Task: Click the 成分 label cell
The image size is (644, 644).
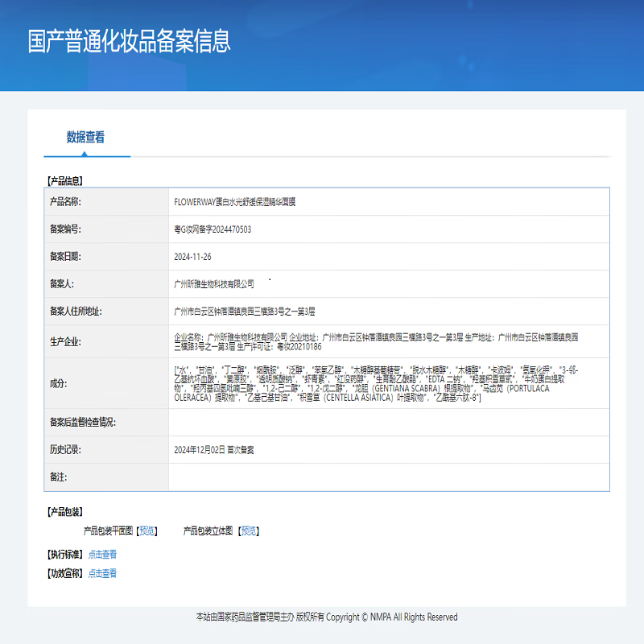Action: [x=106, y=384]
